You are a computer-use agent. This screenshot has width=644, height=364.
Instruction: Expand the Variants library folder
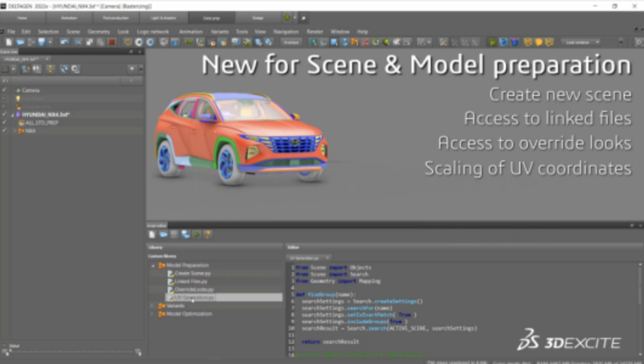tap(152, 306)
